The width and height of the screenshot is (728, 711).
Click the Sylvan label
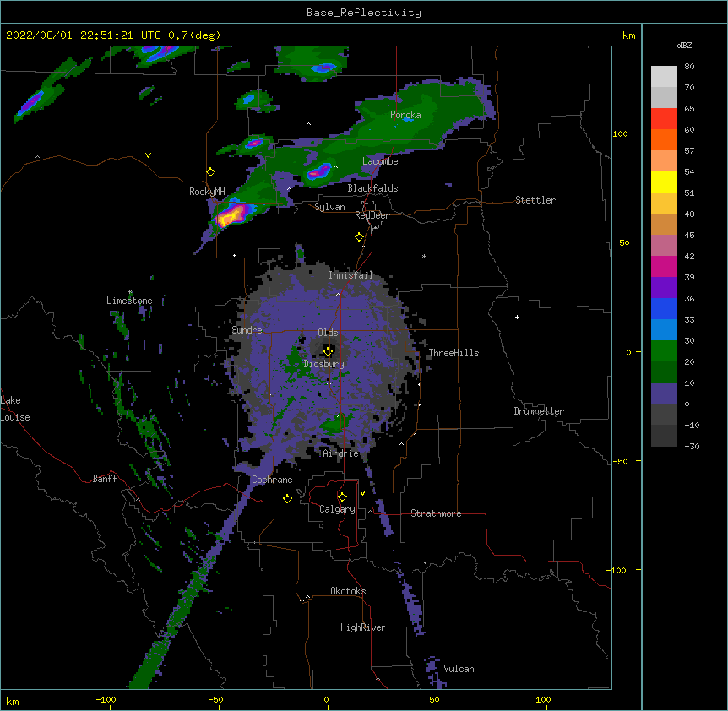tap(329, 207)
